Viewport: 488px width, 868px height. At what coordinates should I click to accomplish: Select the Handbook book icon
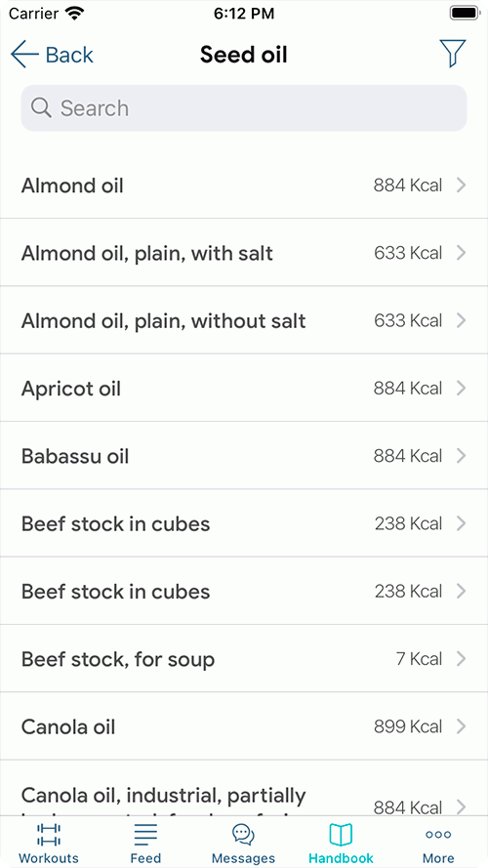pyautogui.click(x=341, y=834)
